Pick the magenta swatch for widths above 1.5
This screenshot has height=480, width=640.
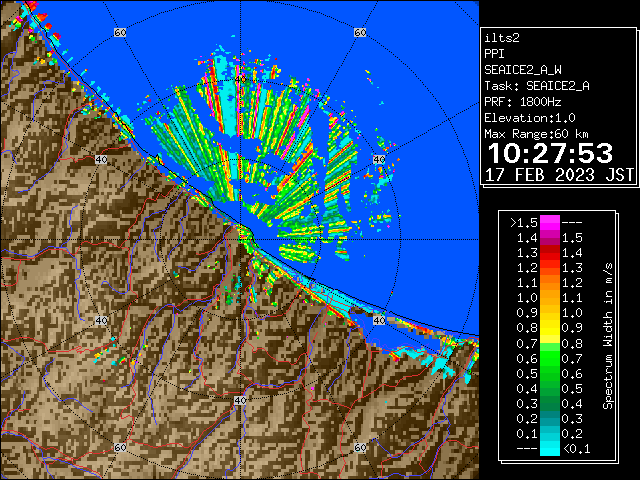click(550, 223)
